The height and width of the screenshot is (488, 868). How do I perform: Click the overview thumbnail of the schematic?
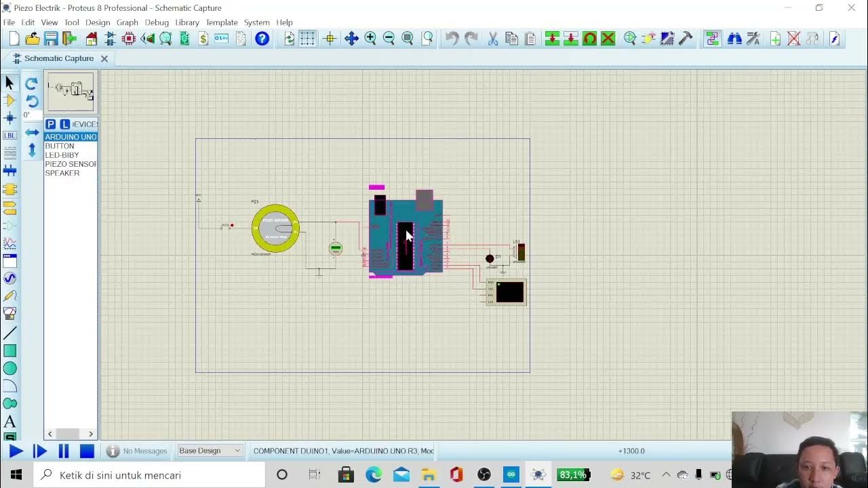click(x=71, y=91)
